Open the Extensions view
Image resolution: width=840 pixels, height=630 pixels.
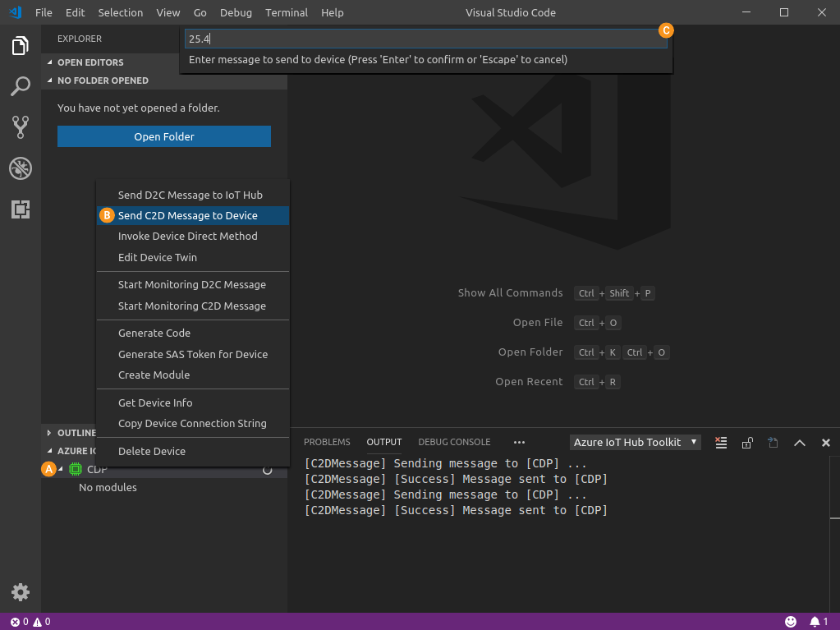click(21, 209)
